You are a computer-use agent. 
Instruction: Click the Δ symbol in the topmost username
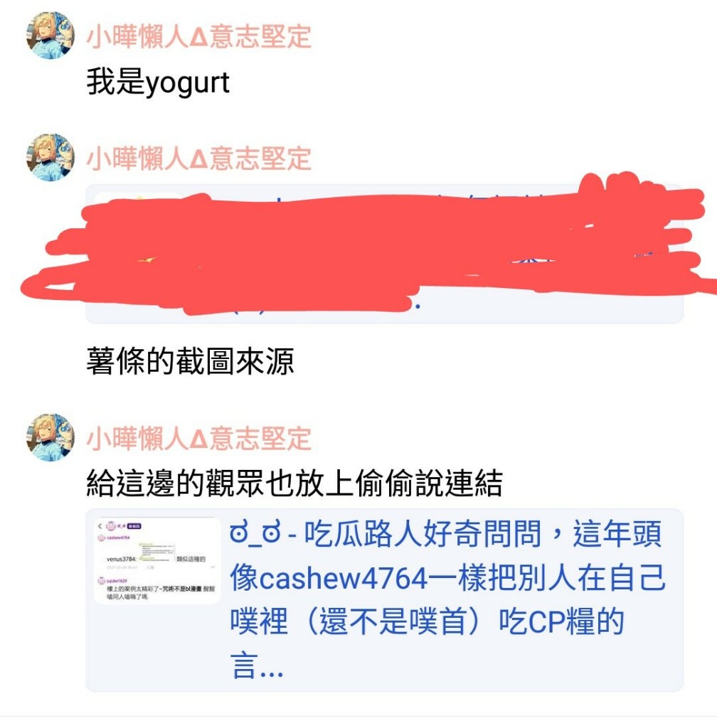198,37
